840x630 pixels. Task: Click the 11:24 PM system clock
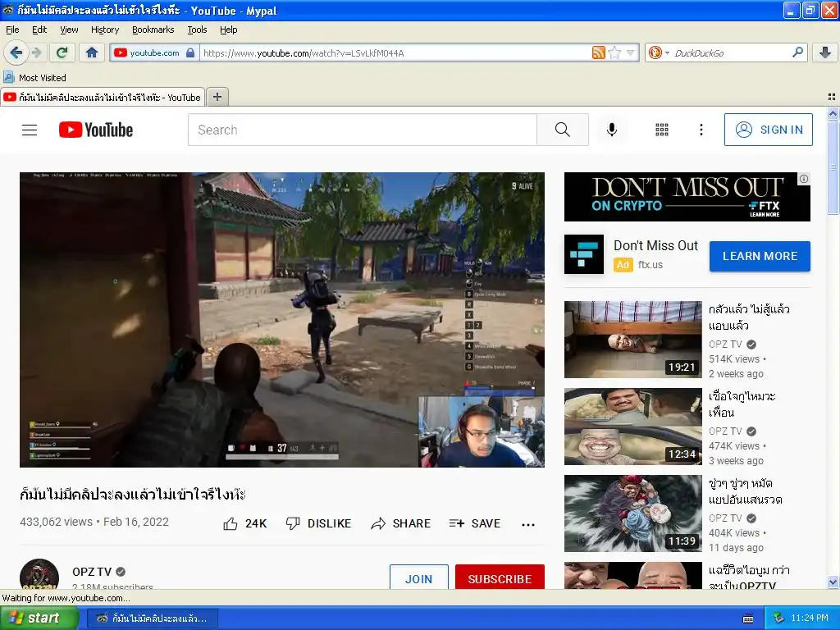(809, 619)
